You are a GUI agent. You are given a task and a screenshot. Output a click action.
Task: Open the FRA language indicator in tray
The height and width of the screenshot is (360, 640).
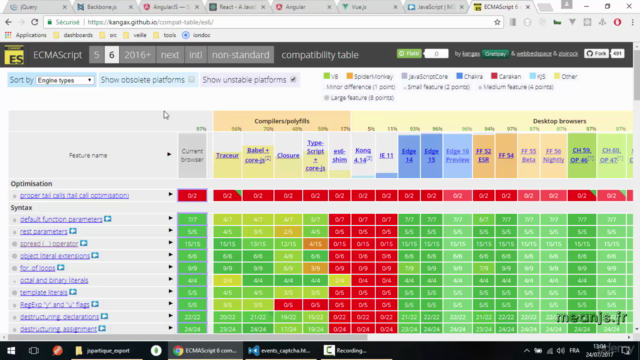click(x=574, y=351)
